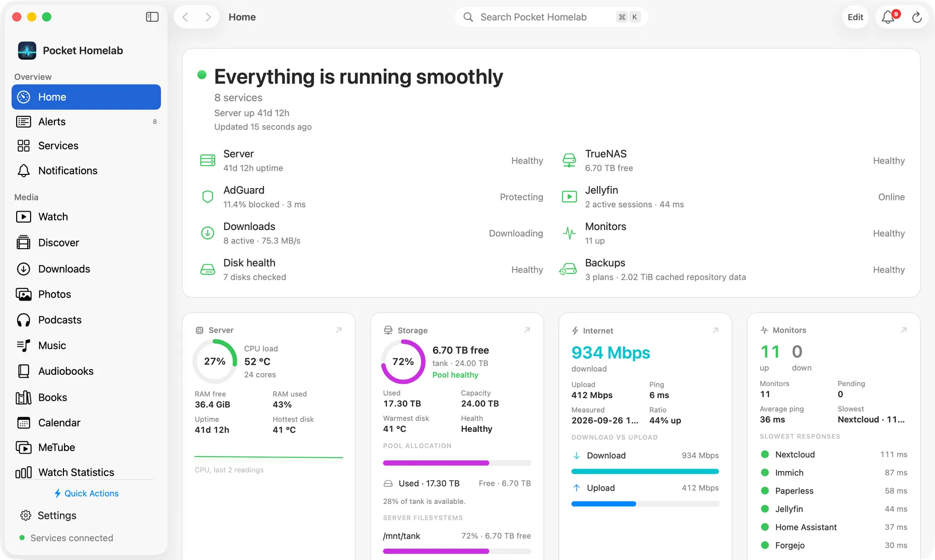Image resolution: width=935 pixels, height=560 pixels.
Task: Select the Home Assistant response row
Action: [x=834, y=527]
